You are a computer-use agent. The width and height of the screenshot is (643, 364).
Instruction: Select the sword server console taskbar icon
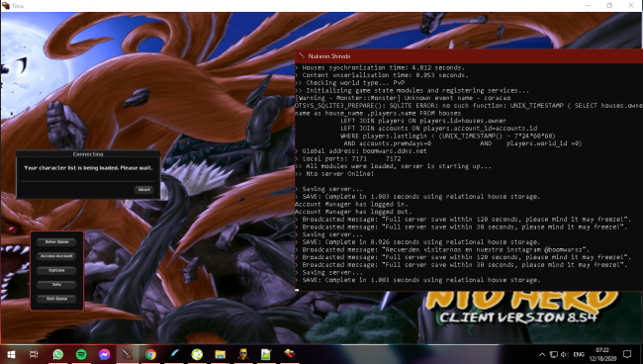click(x=128, y=354)
